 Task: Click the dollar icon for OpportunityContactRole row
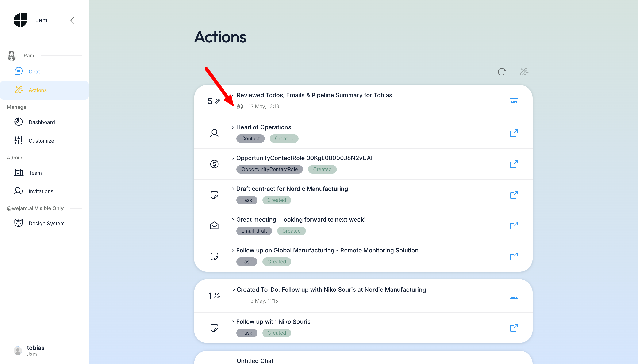point(214,164)
